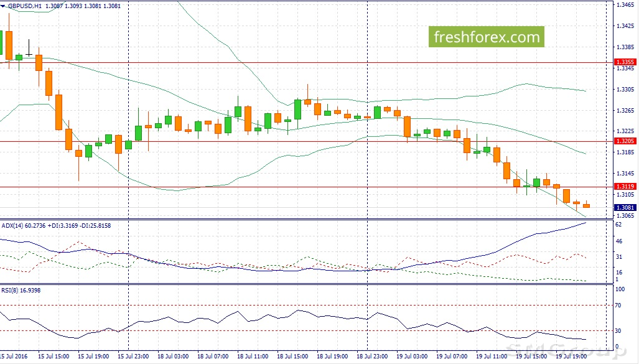The width and height of the screenshot is (639, 364).
Task: Click the dropdown triangle beside GBPUSD,H1 title
Action: click(4, 6)
